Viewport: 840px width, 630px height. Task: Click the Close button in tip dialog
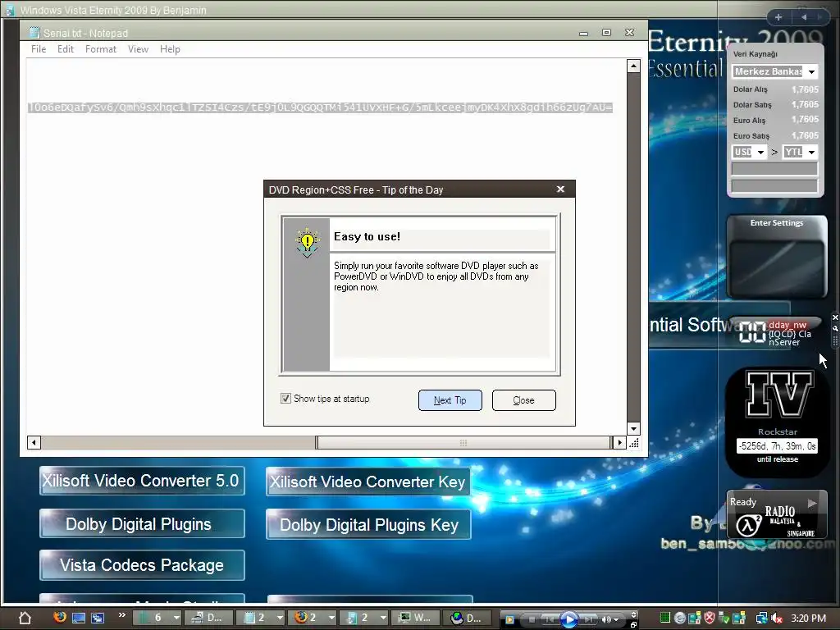coord(523,400)
